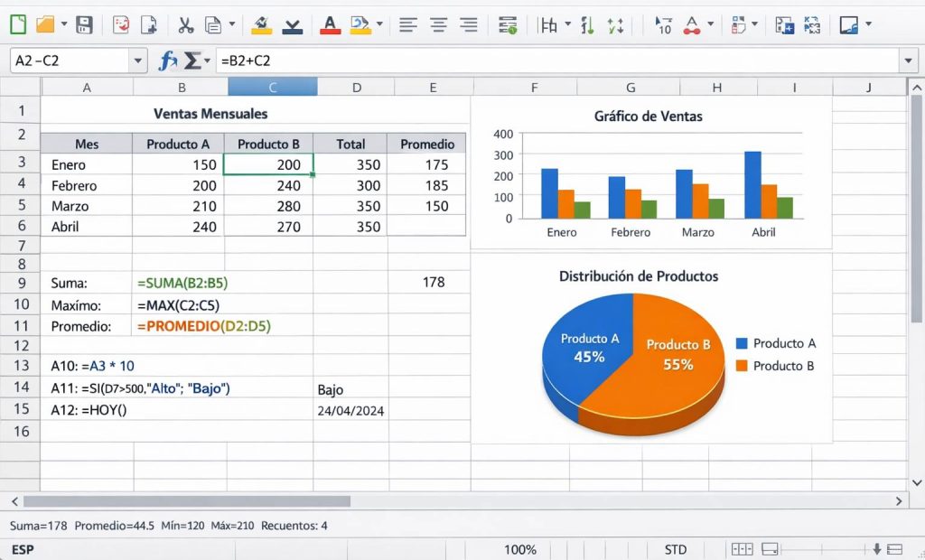Select the Clone Formatting paintbrush icon
Screen dimensions: 925x560
[262, 24]
